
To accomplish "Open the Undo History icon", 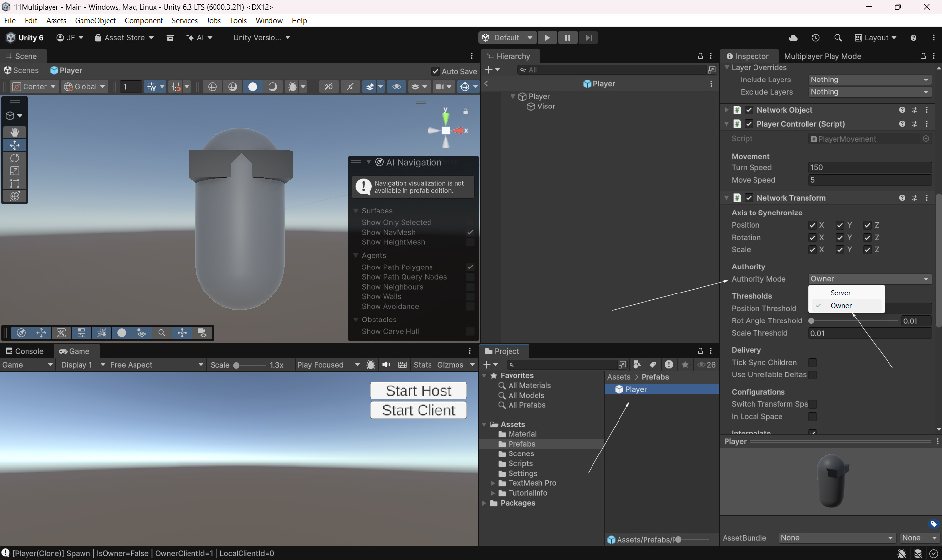I will (x=815, y=38).
